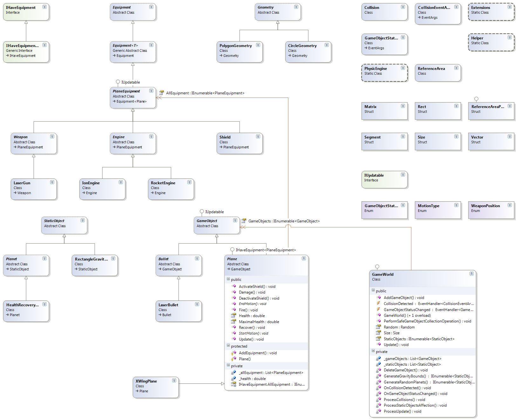The width and height of the screenshot is (517, 420).
Task: Collapse the Plane class chevron
Action: tap(304, 258)
